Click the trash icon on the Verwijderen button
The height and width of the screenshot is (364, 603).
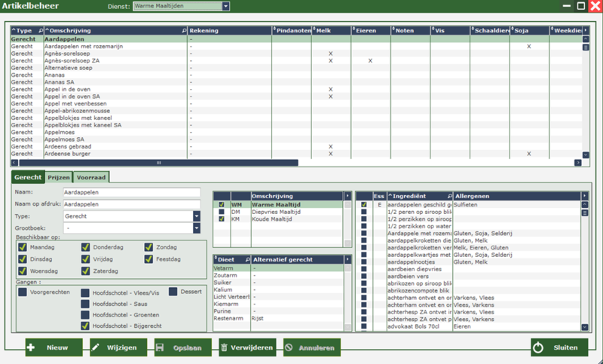(225, 347)
